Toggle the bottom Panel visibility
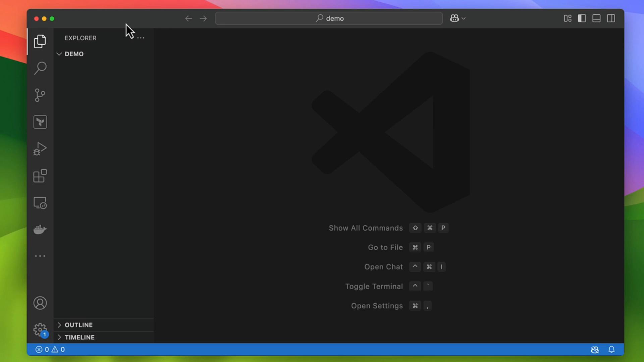The image size is (644, 362). click(x=596, y=18)
